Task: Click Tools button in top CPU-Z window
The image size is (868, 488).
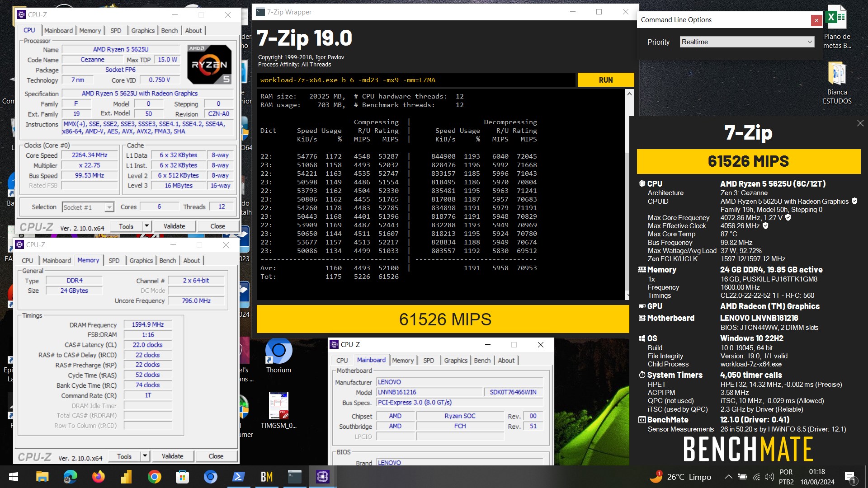Action: tap(126, 226)
